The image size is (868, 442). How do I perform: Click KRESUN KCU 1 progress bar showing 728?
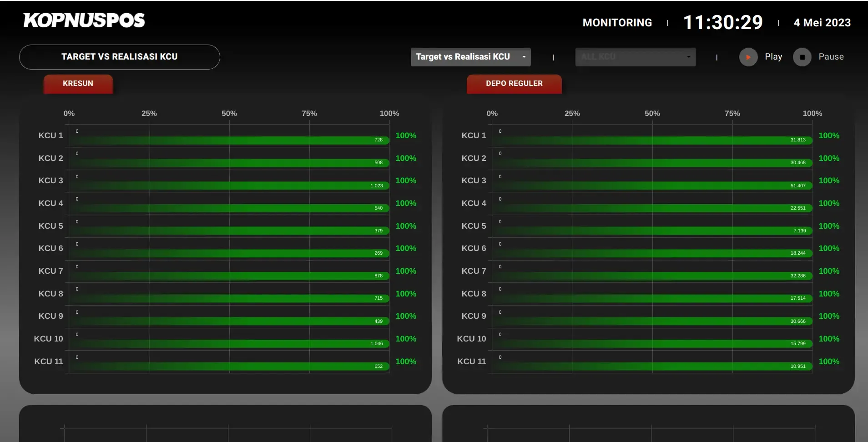[x=229, y=140]
